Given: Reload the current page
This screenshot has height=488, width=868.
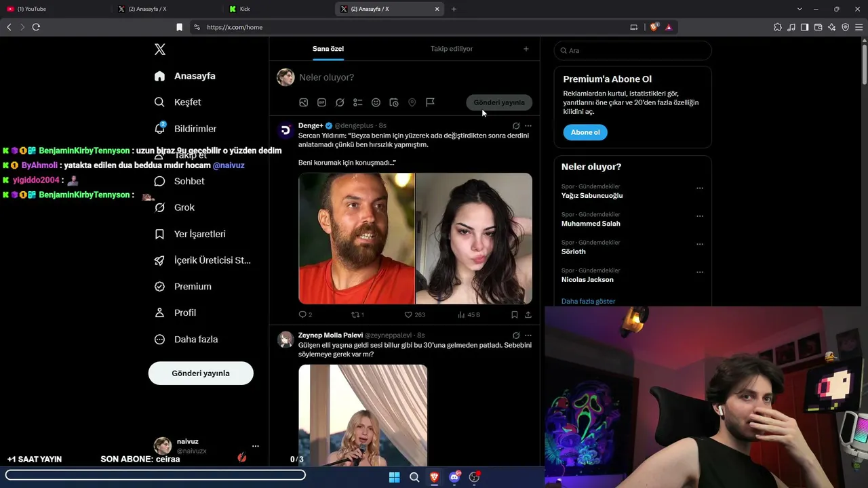Looking at the screenshot, I should pos(36,27).
